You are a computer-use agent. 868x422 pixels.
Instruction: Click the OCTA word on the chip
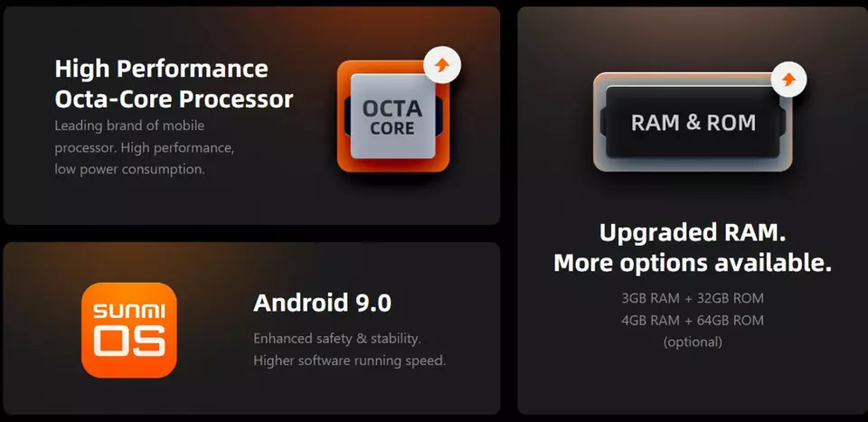click(x=392, y=109)
